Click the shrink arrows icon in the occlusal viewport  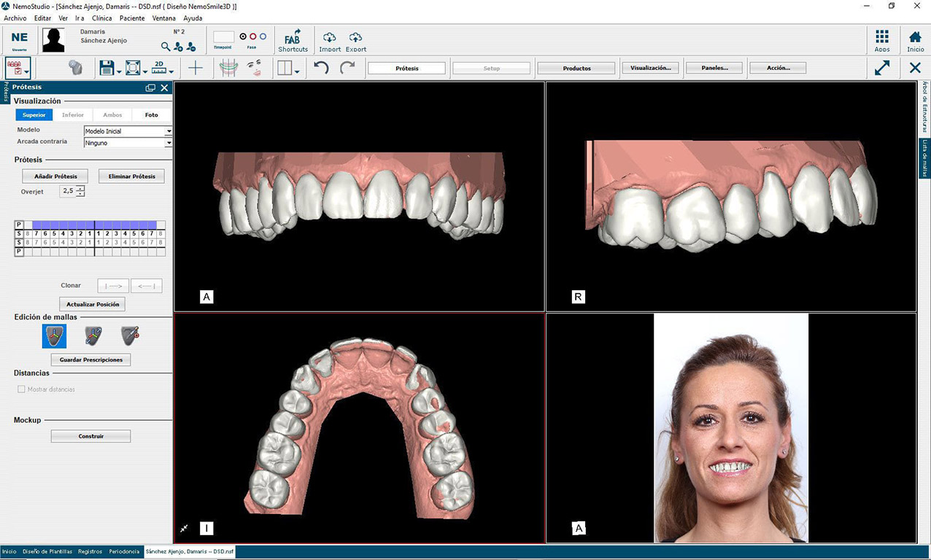pyautogui.click(x=185, y=528)
